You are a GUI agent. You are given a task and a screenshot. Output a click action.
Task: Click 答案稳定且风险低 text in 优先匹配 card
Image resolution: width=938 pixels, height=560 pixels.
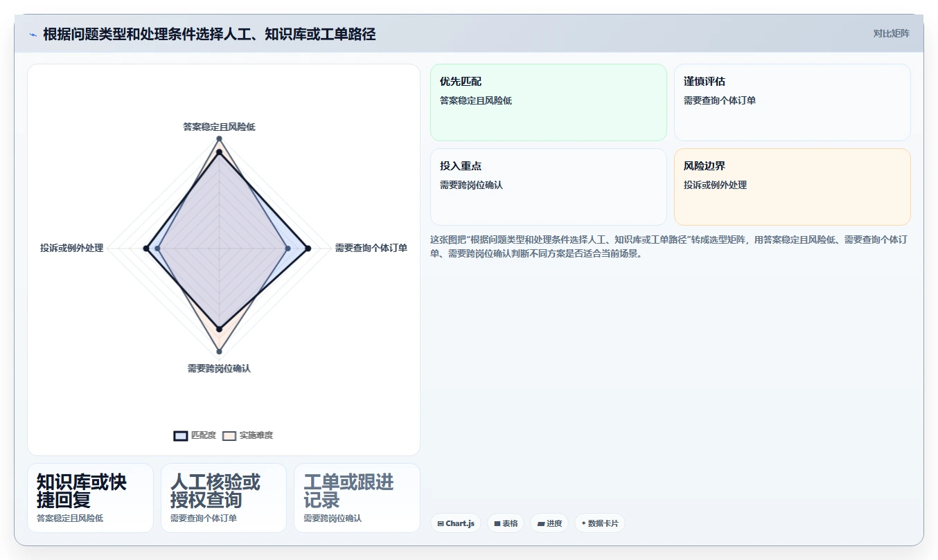click(476, 100)
